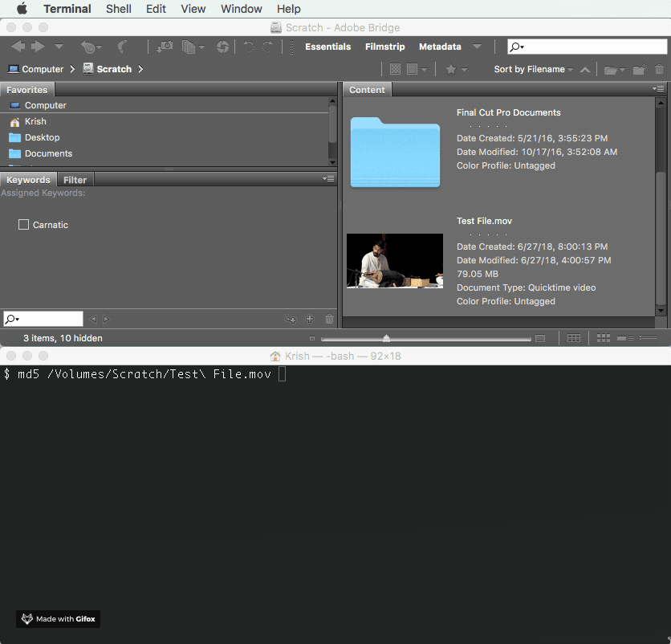Click Get Photos from Camera icon
The image size is (671, 644).
tap(165, 47)
